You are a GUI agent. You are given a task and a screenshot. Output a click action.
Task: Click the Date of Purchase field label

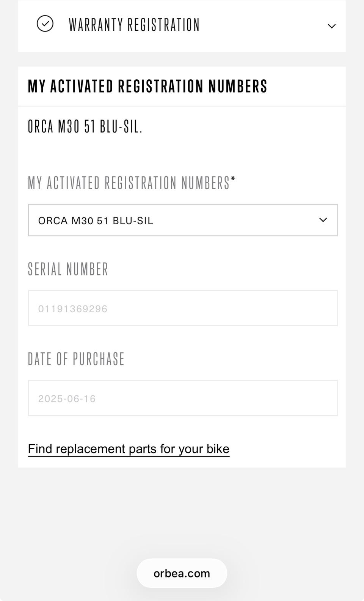(76, 359)
